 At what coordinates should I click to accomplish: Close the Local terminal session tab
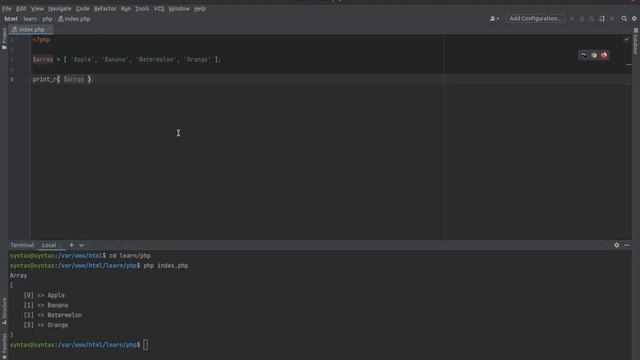(x=61, y=245)
